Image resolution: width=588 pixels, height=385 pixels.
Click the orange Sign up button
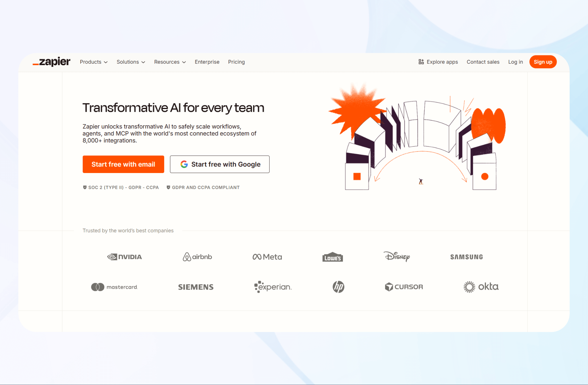543,62
